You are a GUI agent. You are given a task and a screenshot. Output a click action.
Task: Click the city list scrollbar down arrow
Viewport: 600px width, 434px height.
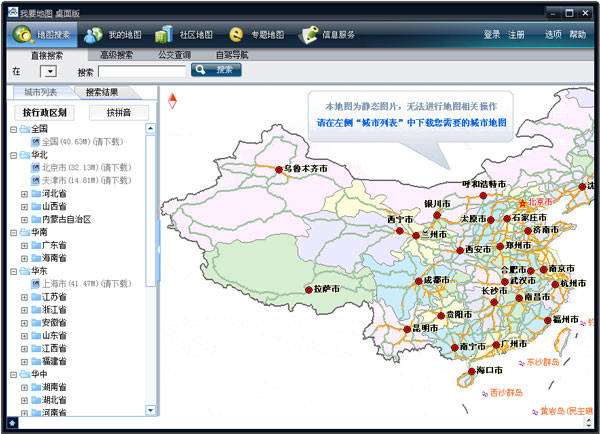152,410
